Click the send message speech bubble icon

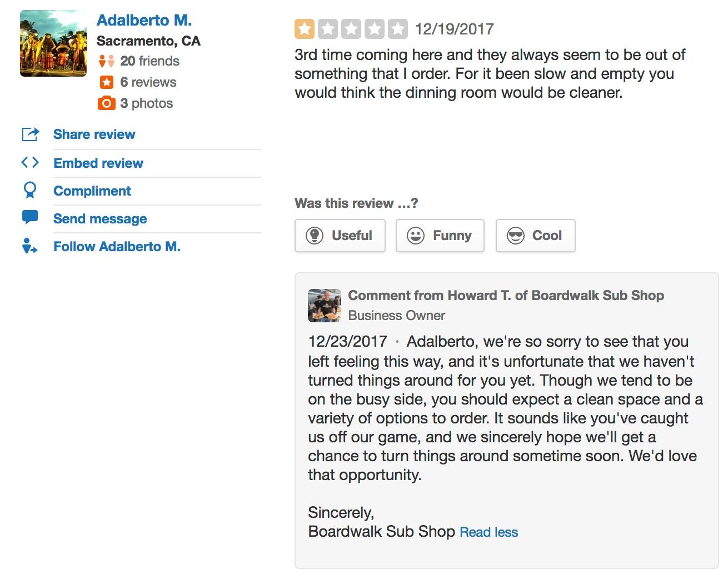point(30,217)
